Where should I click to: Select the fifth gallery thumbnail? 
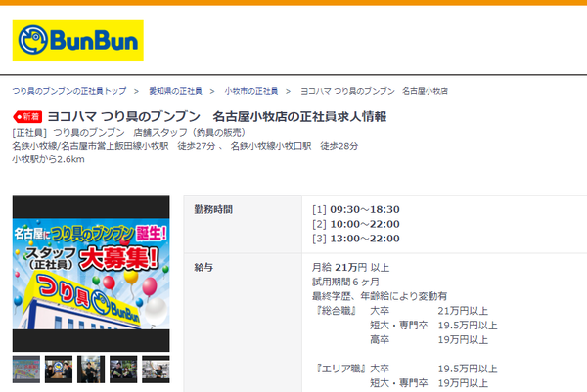pos(156,370)
